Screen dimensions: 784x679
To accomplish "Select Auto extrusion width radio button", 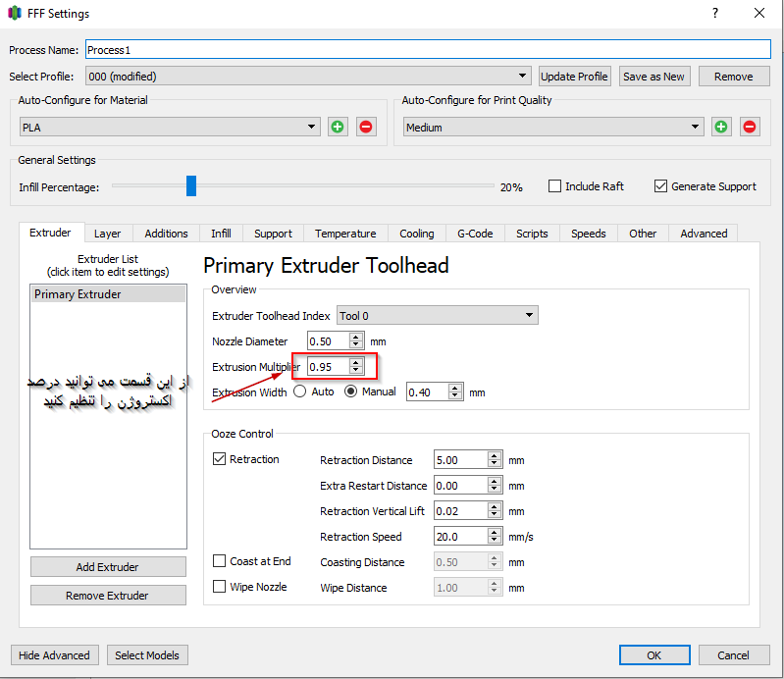I will click(x=299, y=392).
